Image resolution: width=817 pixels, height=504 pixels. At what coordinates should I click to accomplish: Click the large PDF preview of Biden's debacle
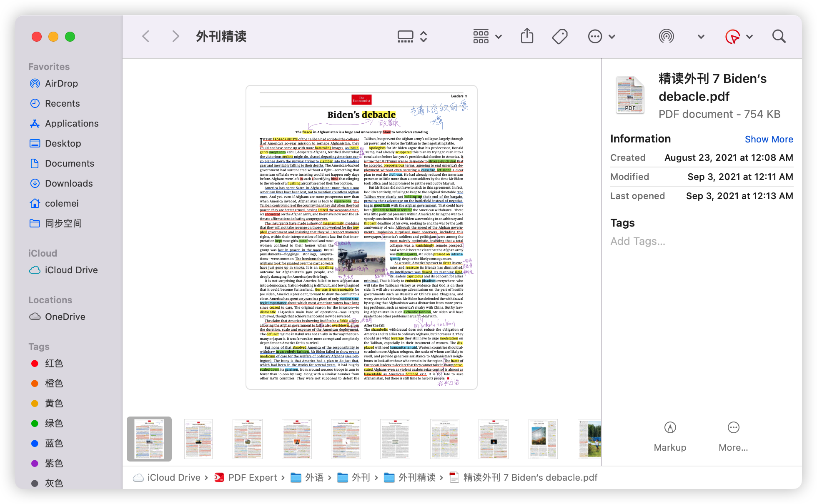click(361, 237)
